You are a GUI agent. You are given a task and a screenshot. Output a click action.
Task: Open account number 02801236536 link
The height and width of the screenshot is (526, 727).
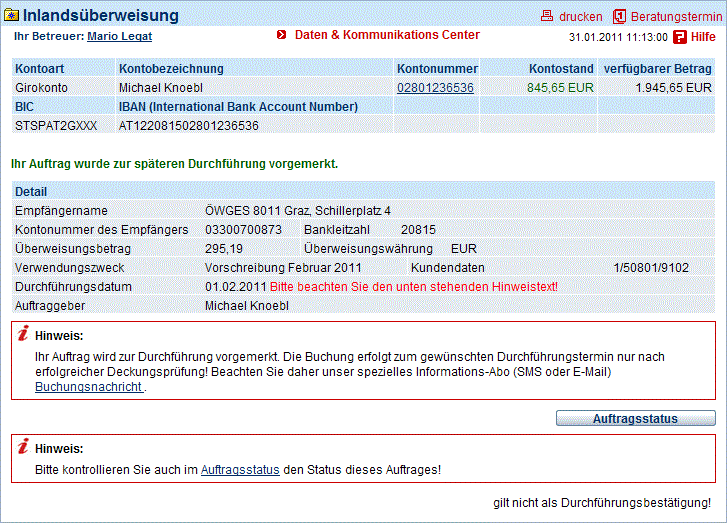click(x=435, y=88)
